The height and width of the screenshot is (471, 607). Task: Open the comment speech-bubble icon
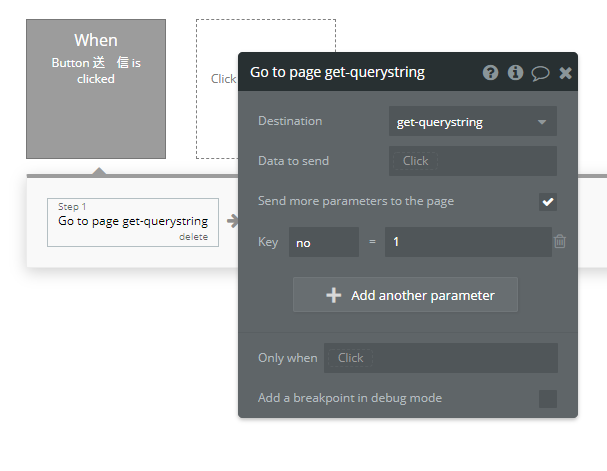click(540, 73)
